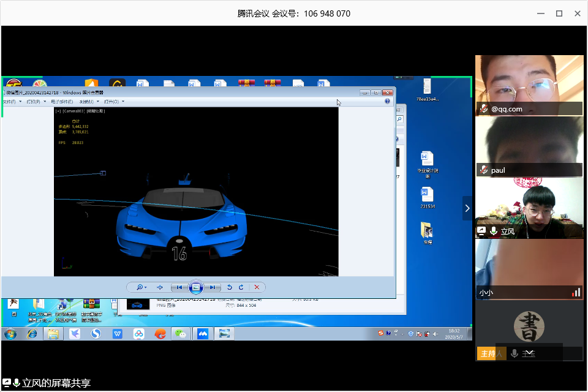Screen dimensions: 588x392
Task: Open the 刻录(U) menu
Action: coord(88,101)
